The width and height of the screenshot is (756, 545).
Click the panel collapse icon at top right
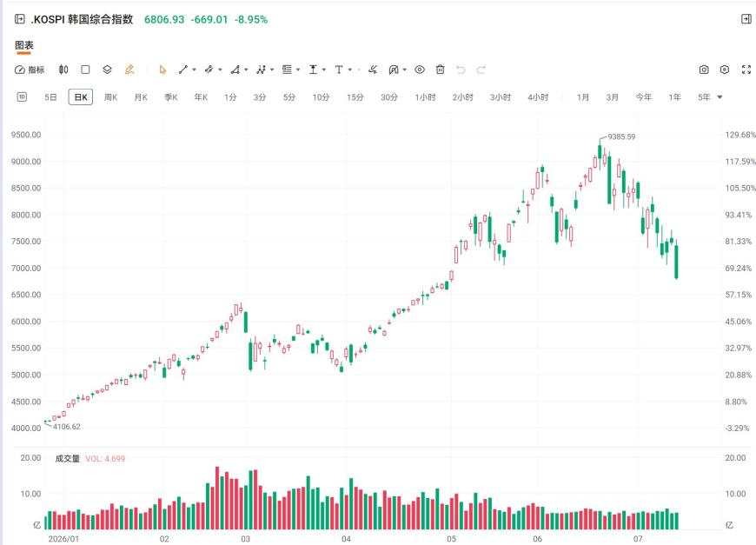point(746,19)
